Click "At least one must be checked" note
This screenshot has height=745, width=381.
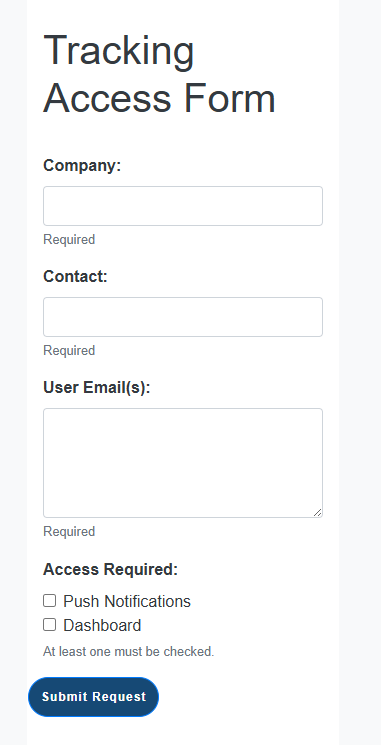coord(129,651)
